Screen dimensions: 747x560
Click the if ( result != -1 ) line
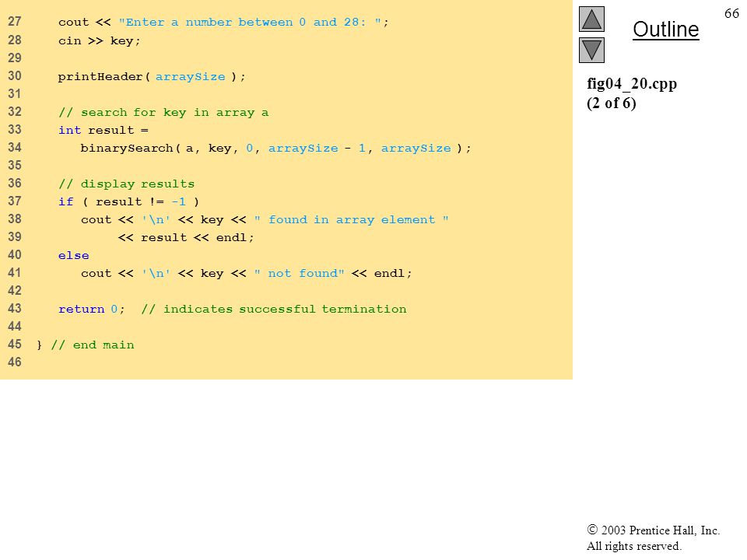point(128,202)
